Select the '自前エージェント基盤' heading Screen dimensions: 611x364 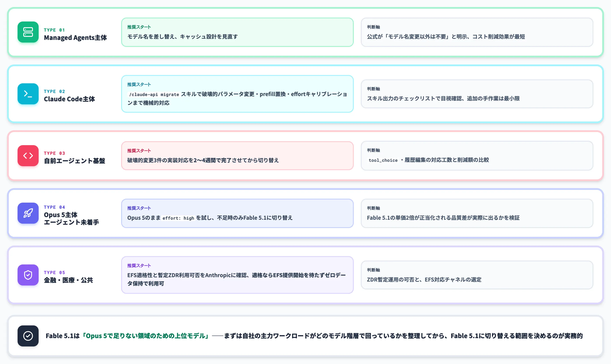tap(74, 161)
